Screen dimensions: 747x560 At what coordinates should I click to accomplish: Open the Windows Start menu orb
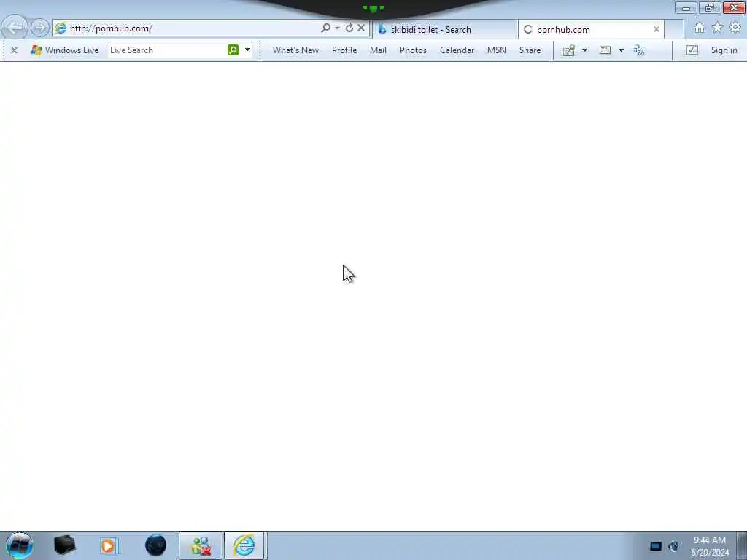point(20,545)
